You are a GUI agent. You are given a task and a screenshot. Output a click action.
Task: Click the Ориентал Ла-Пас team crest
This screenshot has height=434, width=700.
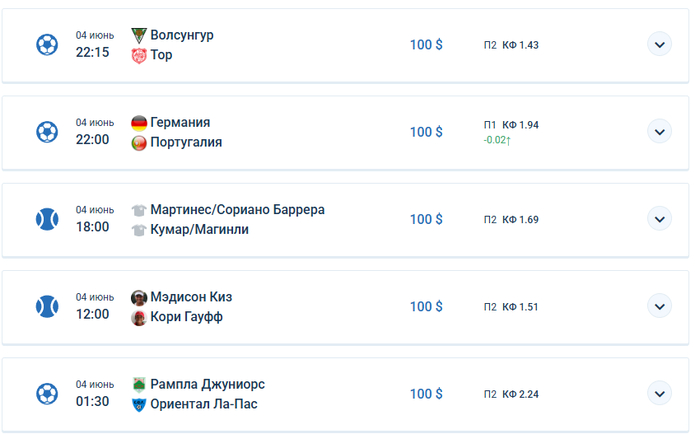coord(139,405)
